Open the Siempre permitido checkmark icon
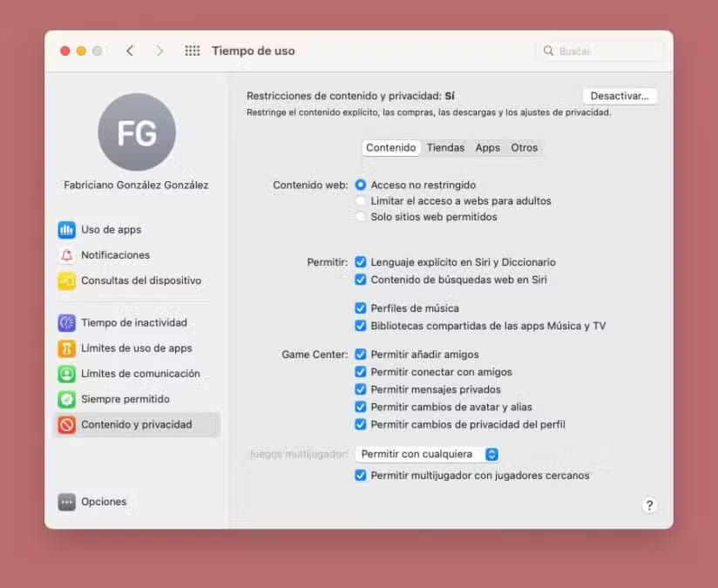The height and width of the screenshot is (588, 718). coord(67,399)
